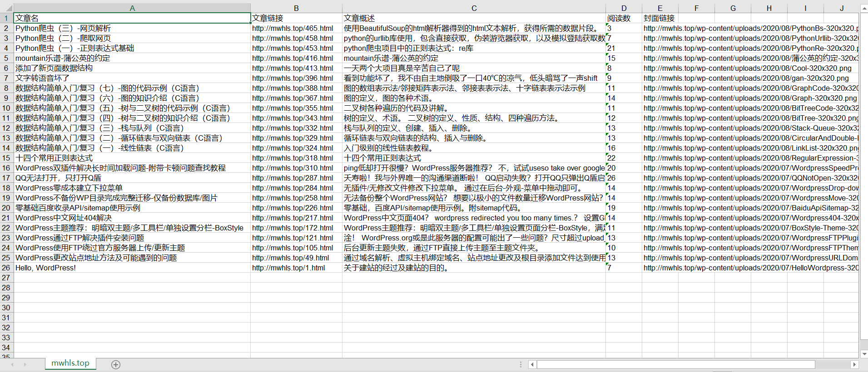Image resolution: width=868 pixels, height=372 pixels.
Task: Select the 阅读数 header cell
Action: 624,18
